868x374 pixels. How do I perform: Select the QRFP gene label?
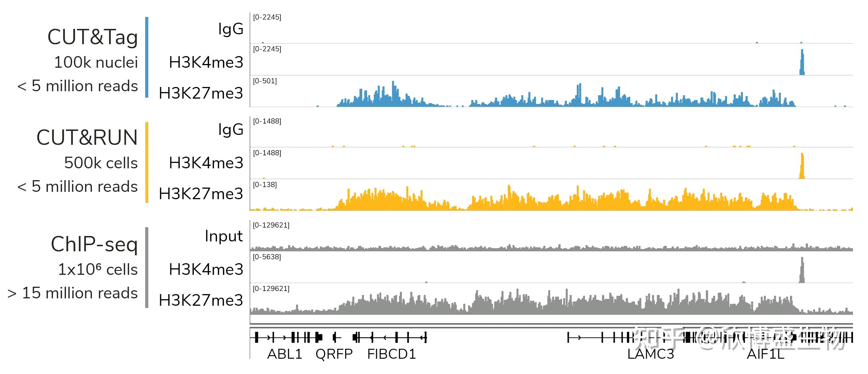(334, 354)
